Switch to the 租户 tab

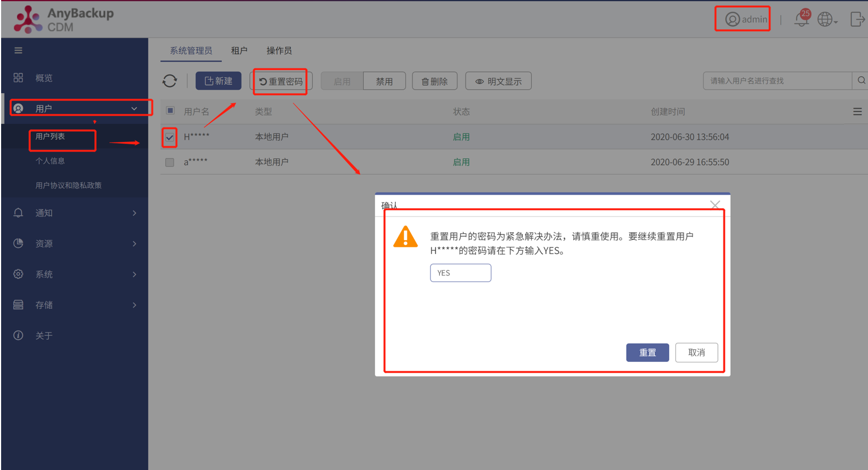240,50
